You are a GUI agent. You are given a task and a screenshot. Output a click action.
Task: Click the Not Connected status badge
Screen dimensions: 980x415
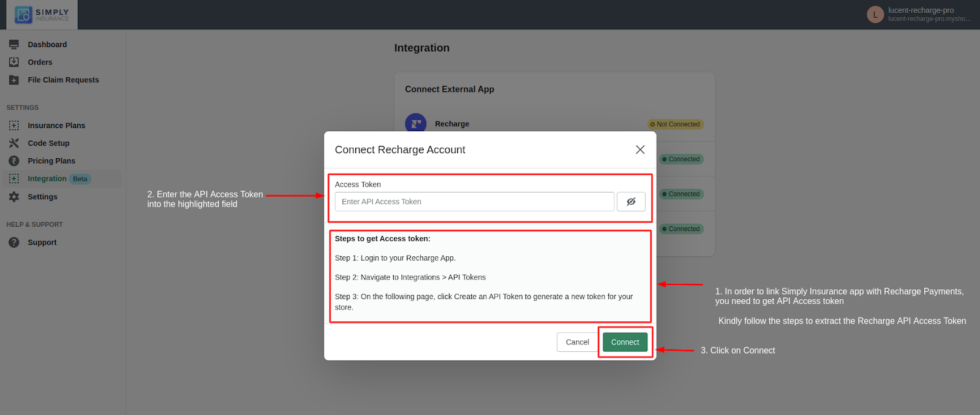click(x=676, y=124)
